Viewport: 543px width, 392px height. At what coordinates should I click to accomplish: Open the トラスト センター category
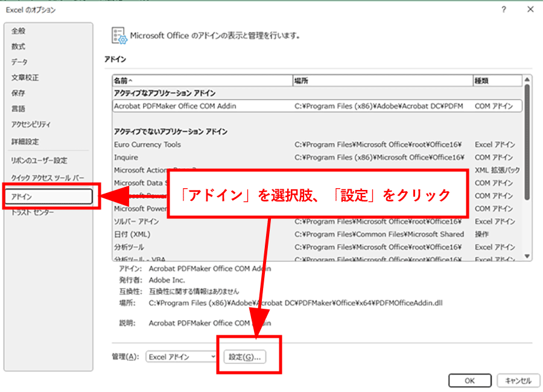[33, 212]
